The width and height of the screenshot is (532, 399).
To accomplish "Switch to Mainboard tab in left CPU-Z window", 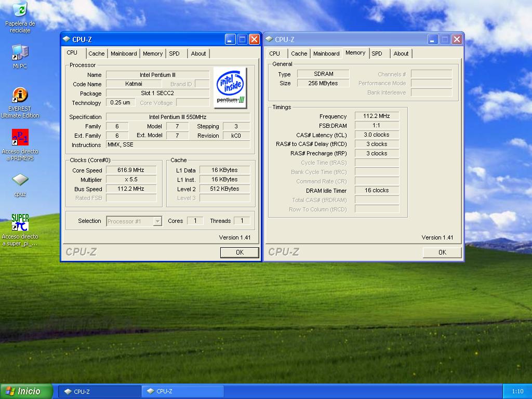I will (x=124, y=54).
